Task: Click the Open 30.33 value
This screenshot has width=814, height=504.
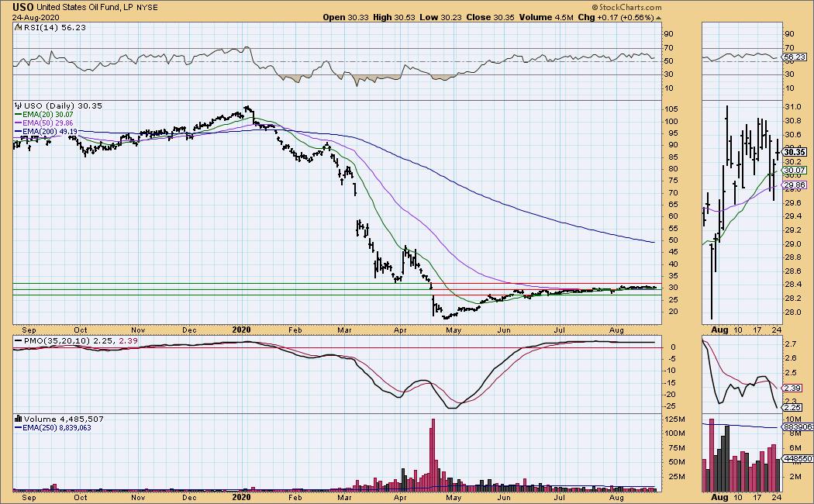Action: [x=346, y=17]
